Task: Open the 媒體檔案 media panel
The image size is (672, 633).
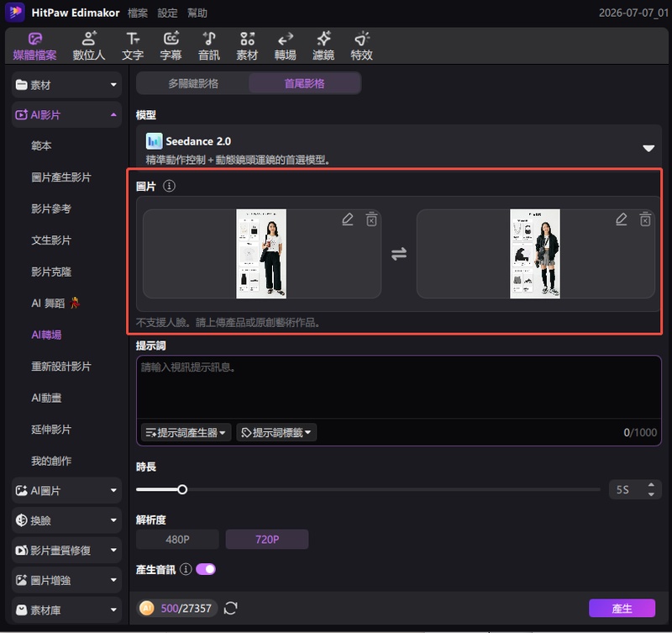Action: (34, 46)
